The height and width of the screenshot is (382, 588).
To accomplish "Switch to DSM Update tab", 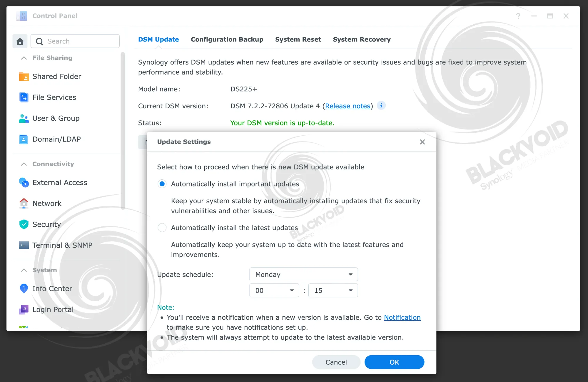I will pos(158,40).
